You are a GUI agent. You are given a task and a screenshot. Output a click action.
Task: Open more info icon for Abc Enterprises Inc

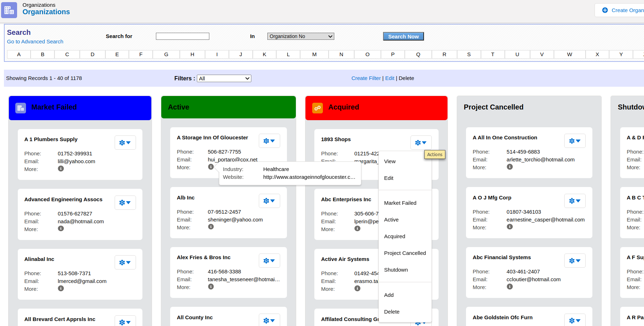[357, 229]
